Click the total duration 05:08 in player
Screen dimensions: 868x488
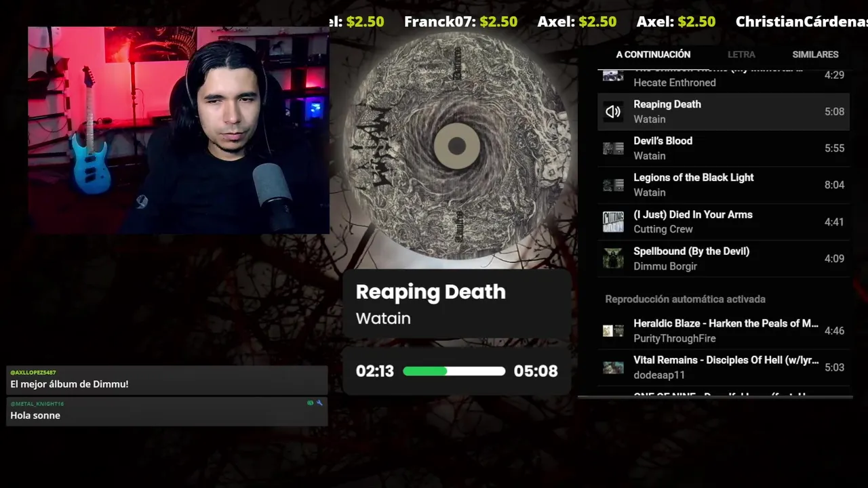(x=536, y=371)
